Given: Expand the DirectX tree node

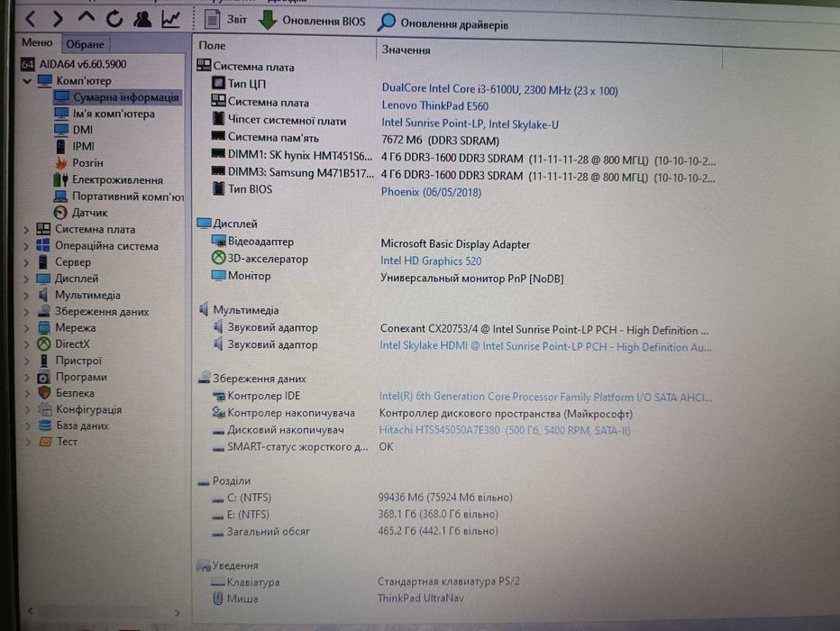Looking at the screenshot, I should click(x=26, y=344).
